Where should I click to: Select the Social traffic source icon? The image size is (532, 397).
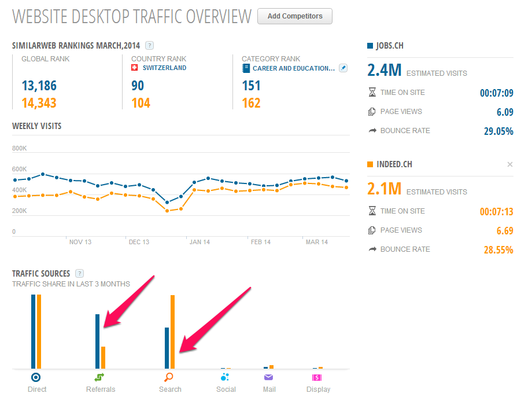(x=226, y=377)
